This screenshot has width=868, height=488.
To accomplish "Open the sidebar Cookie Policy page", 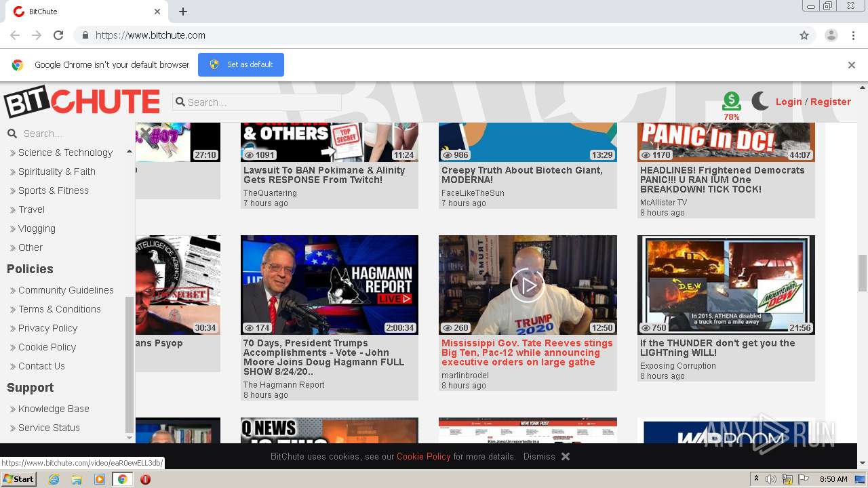I will (x=47, y=347).
